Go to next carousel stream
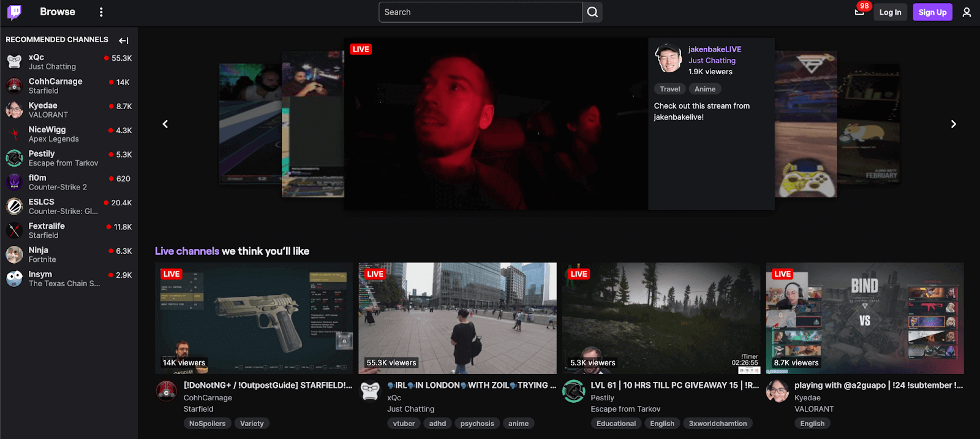This screenshot has width=980, height=439. click(953, 124)
